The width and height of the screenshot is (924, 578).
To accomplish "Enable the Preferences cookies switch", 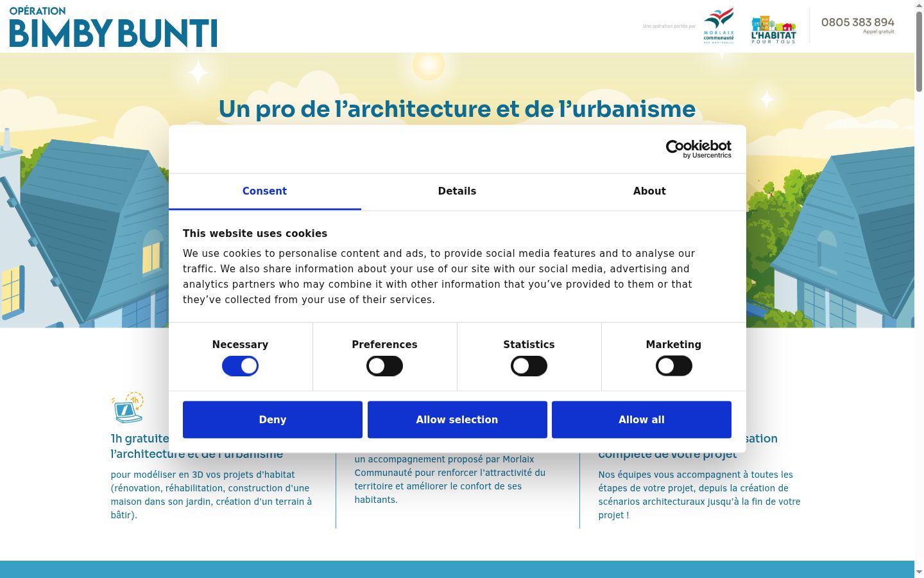I will click(x=384, y=366).
